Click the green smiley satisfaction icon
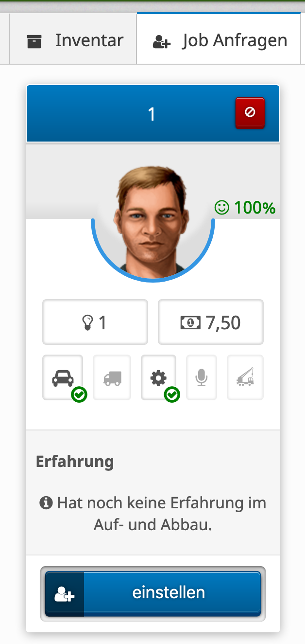The image size is (305, 644). [x=221, y=208]
